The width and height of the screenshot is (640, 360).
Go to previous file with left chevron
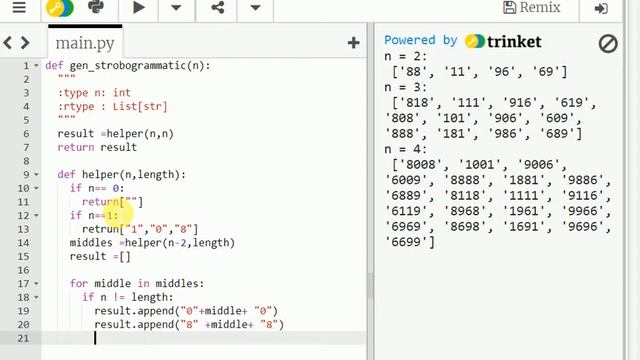pos(8,42)
